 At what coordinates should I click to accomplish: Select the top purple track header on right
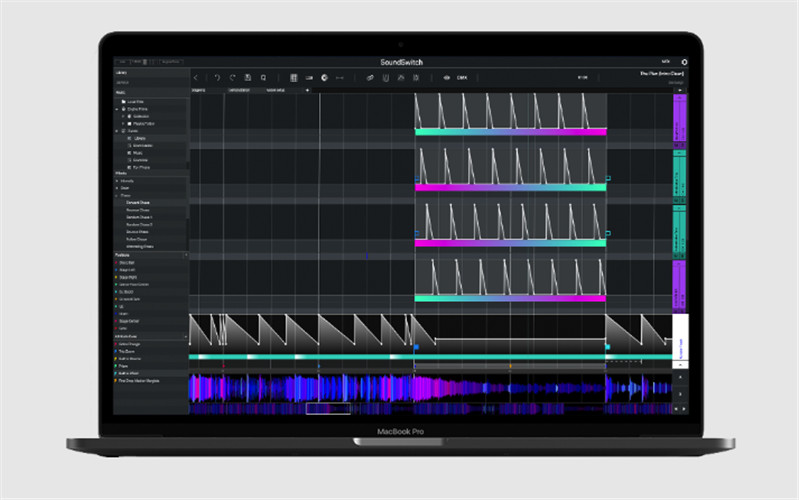point(679,118)
